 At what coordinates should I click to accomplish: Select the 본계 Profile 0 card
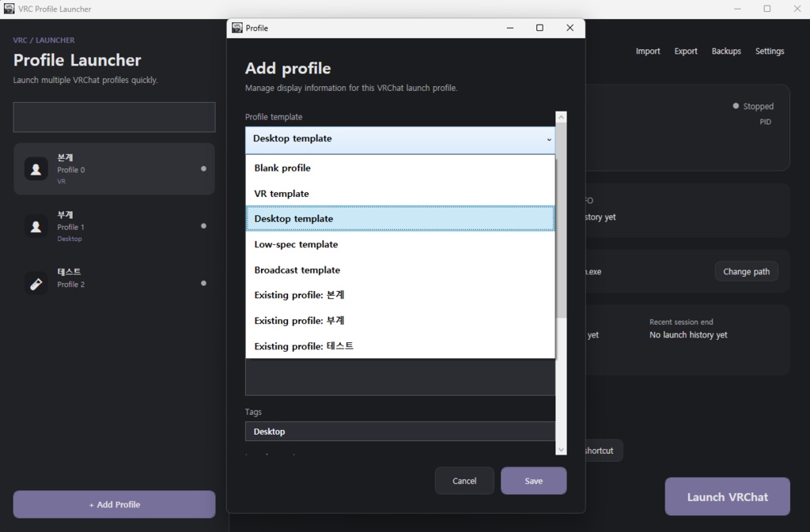pos(114,168)
